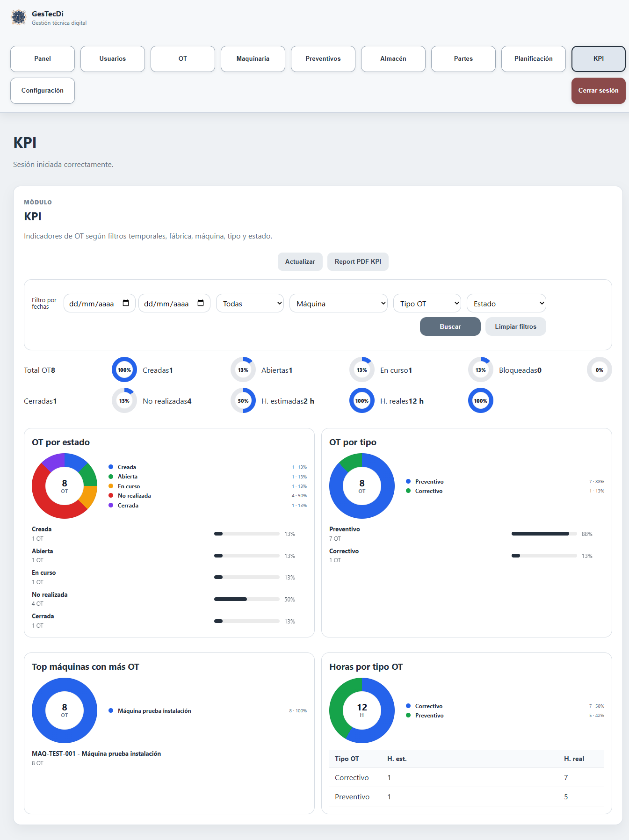Expand the Máquina dropdown
The width and height of the screenshot is (629, 840).
coord(339,303)
